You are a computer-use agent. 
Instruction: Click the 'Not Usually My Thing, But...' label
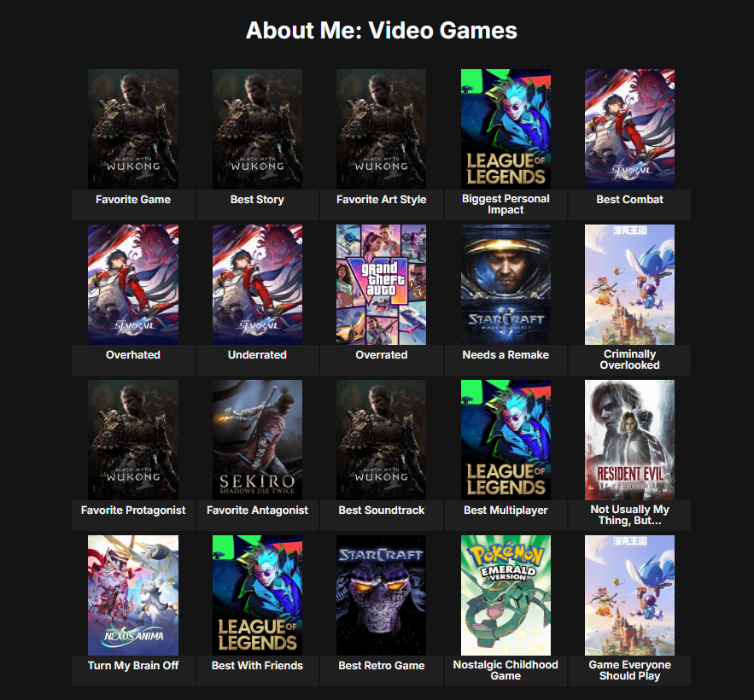pos(630,515)
